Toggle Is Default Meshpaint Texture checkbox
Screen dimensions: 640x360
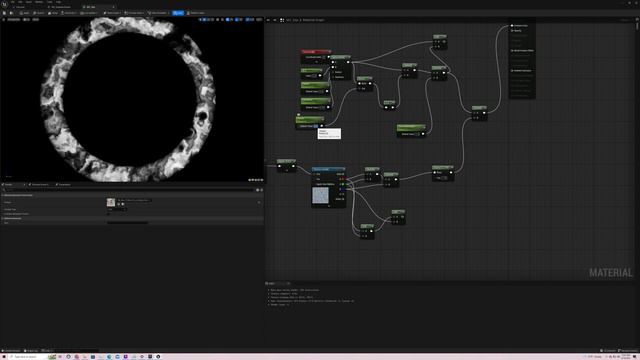(109, 214)
